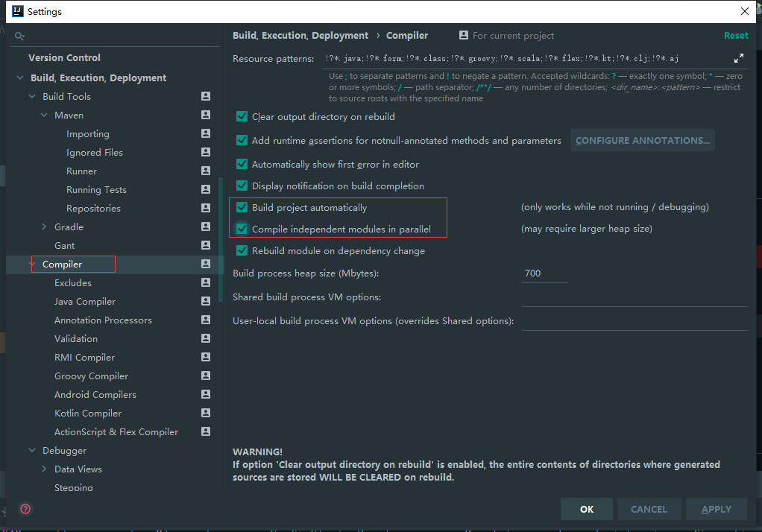Open Maven Importing settings
Image resolution: width=762 pixels, height=532 pixels.
point(88,134)
